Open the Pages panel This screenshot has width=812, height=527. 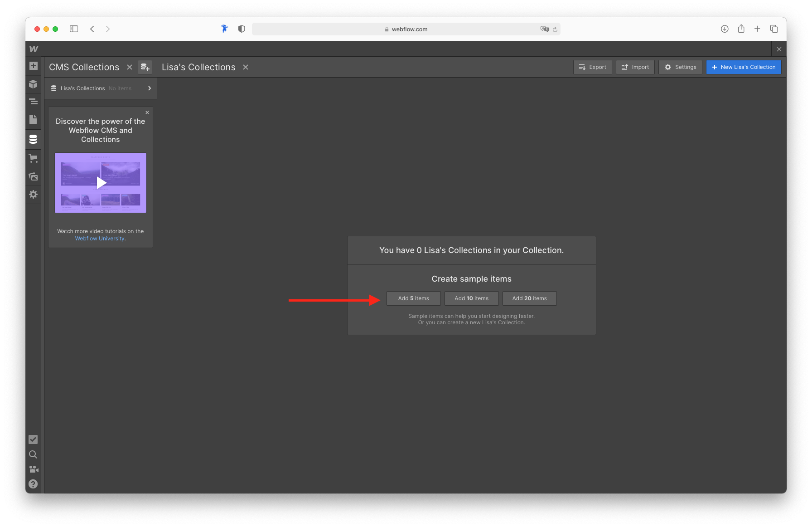pos(33,119)
